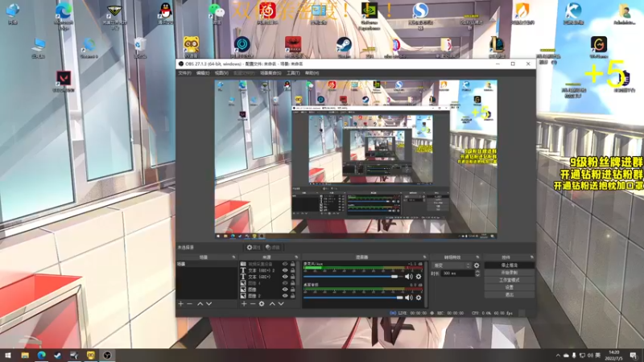This screenshot has height=362, width=644.
Task: Pop out the Scenes dock
Action: [233, 257]
